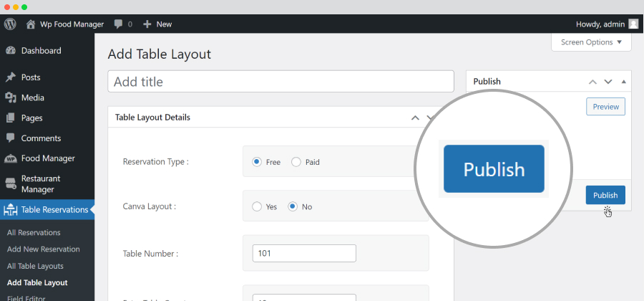Screen dimensions: 644x301
Task: Open Food Manager menu item
Action: (x=47, y=158)
